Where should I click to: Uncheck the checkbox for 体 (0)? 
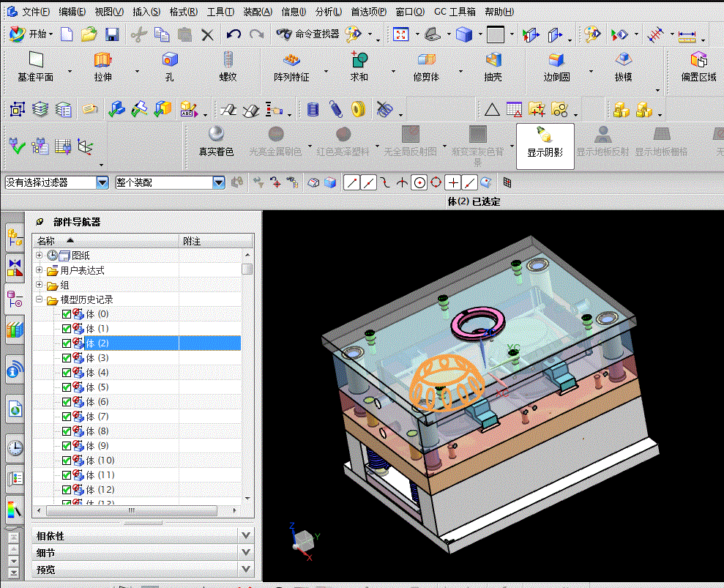click(x=67, y=314)
